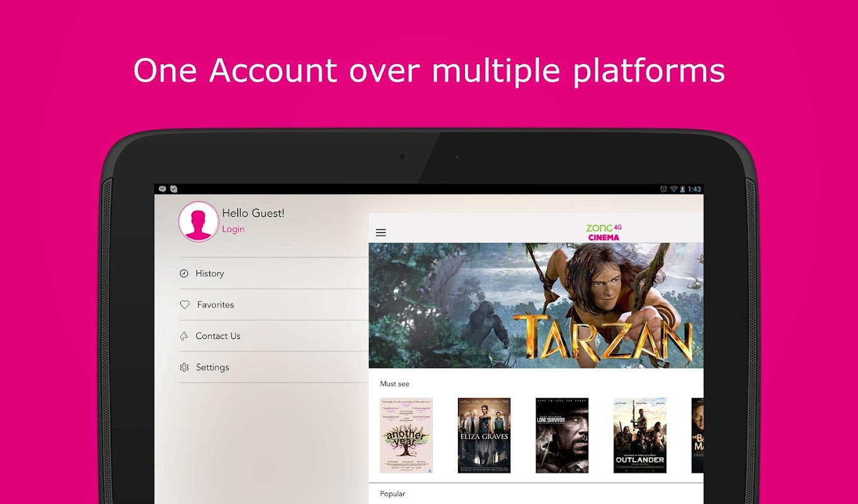
Task: Select the Another Year movie poster
Action: coord(406,435)
